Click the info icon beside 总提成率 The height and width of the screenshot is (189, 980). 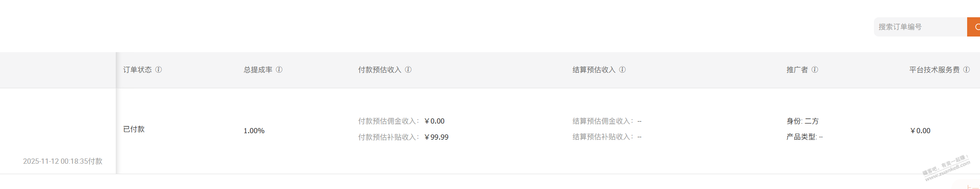(279, 70)
